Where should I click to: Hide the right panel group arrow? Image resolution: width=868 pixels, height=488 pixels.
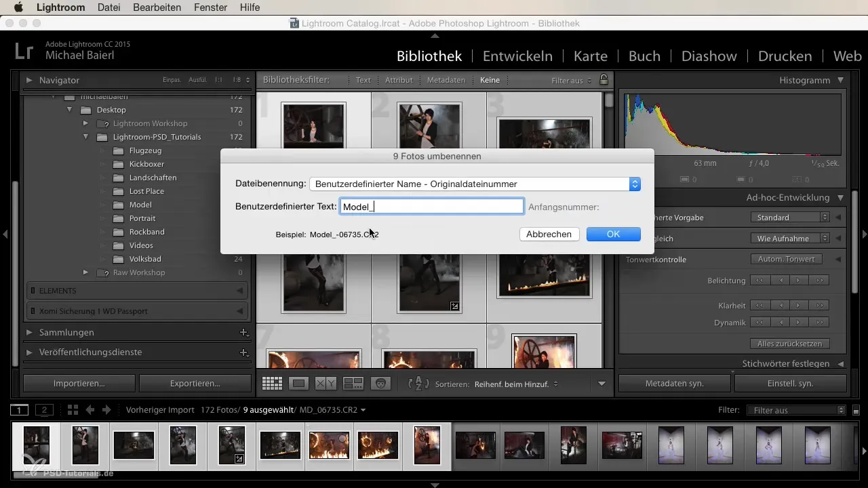click(x=864, y=235)
